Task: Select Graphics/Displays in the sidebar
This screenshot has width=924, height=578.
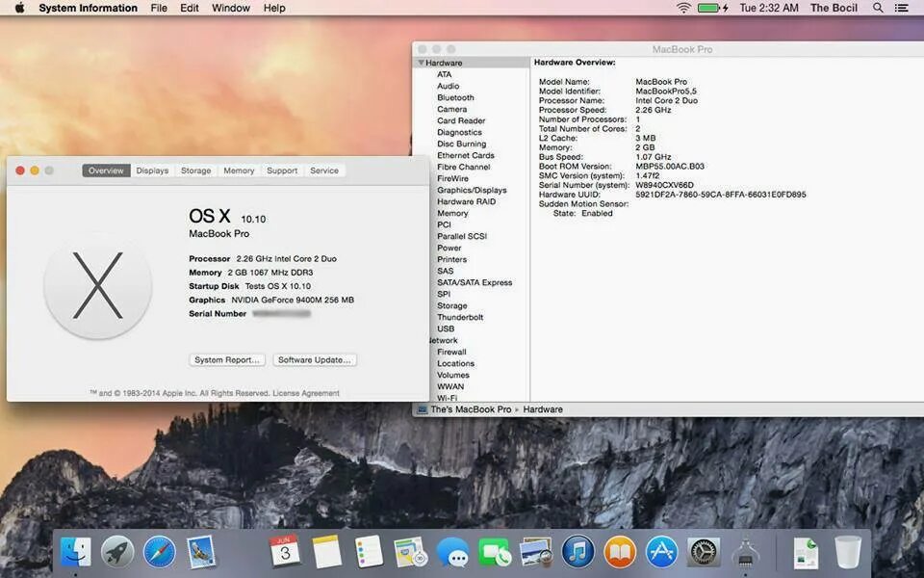Action: [472, 190]
